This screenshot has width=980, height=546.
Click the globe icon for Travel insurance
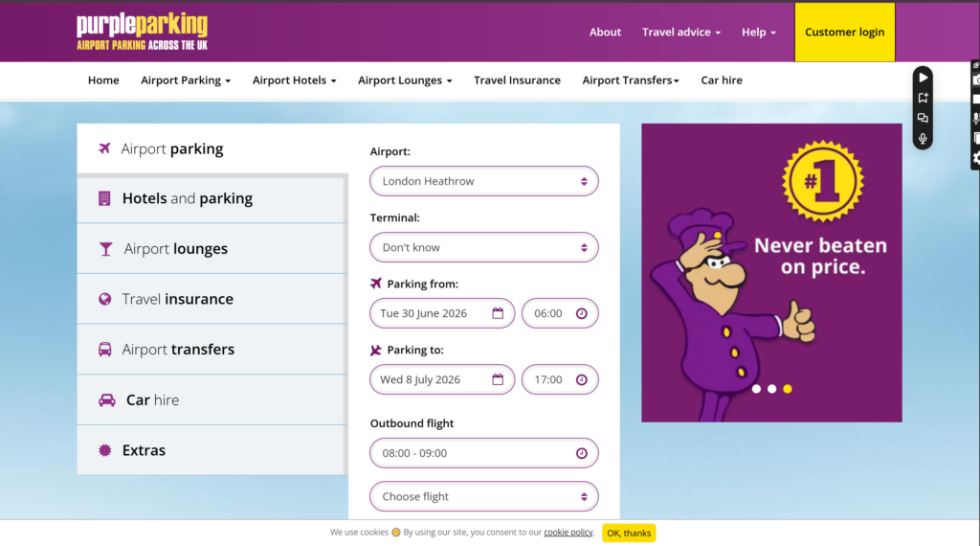click(105, 299)
